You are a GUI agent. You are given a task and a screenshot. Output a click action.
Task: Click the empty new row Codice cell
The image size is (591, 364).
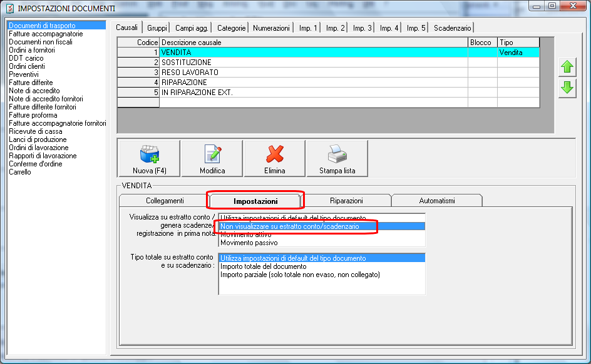[138, 103]
